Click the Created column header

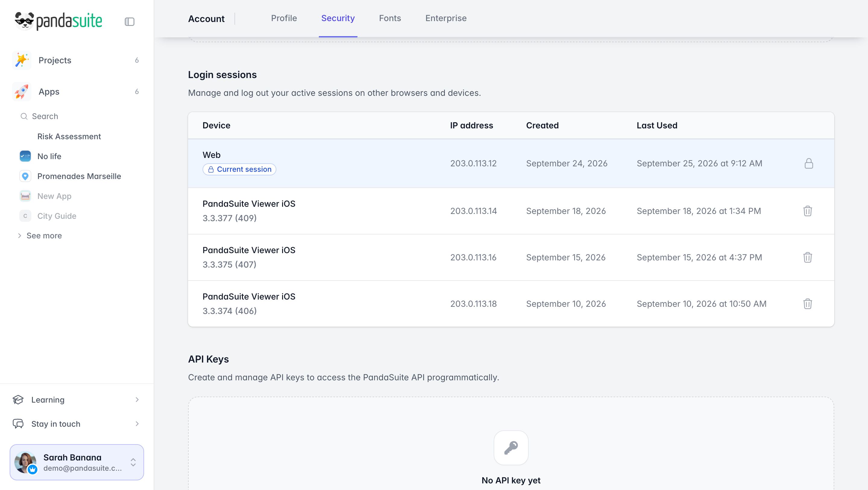542,125
